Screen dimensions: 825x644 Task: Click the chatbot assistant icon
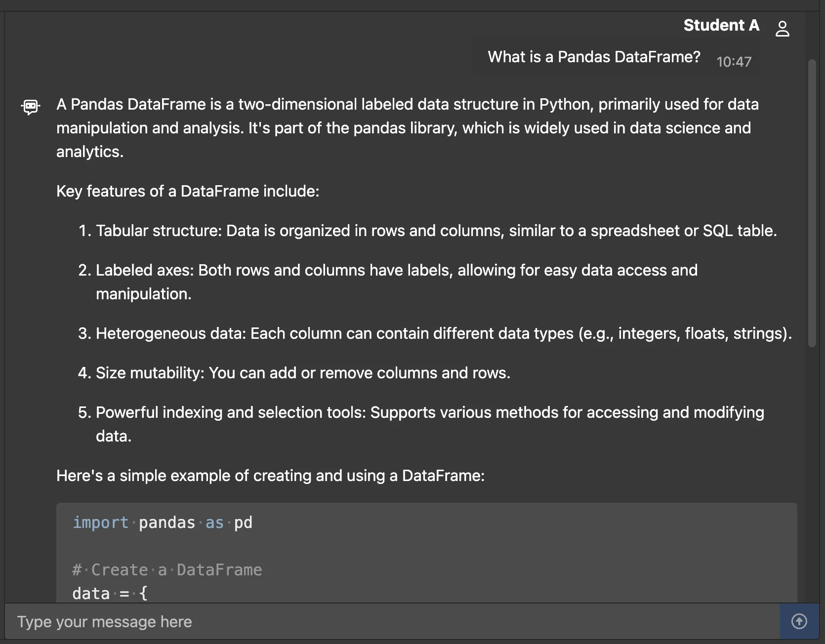[x=31, y=106]
